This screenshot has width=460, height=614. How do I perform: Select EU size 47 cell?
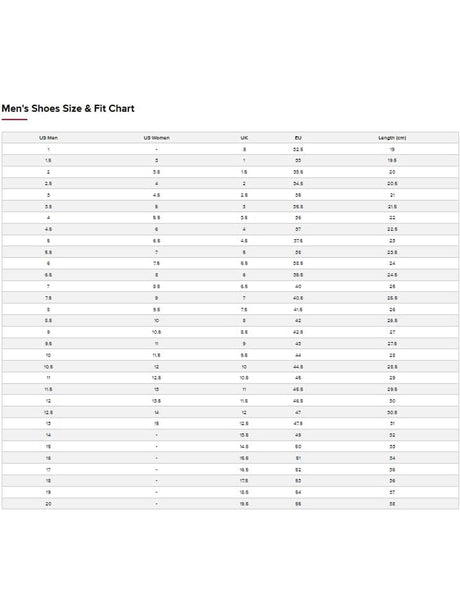coord(298,412)
